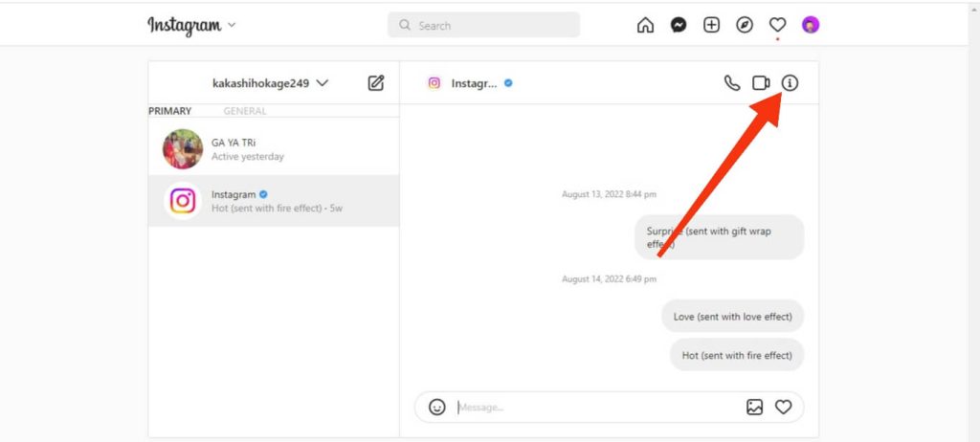This screenshot has height=442, width=980.
Task: Open conversation details info icon
Action: [790, 83]
